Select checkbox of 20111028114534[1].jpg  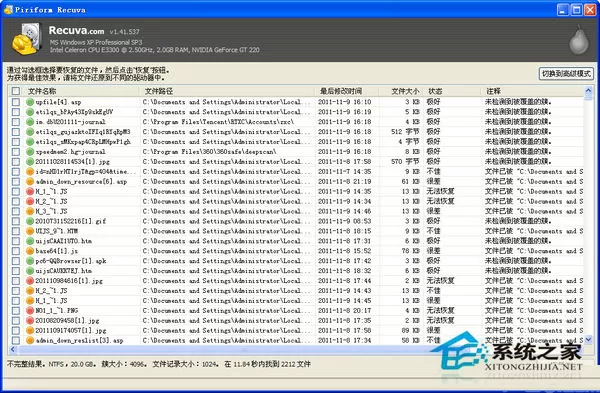16,162
